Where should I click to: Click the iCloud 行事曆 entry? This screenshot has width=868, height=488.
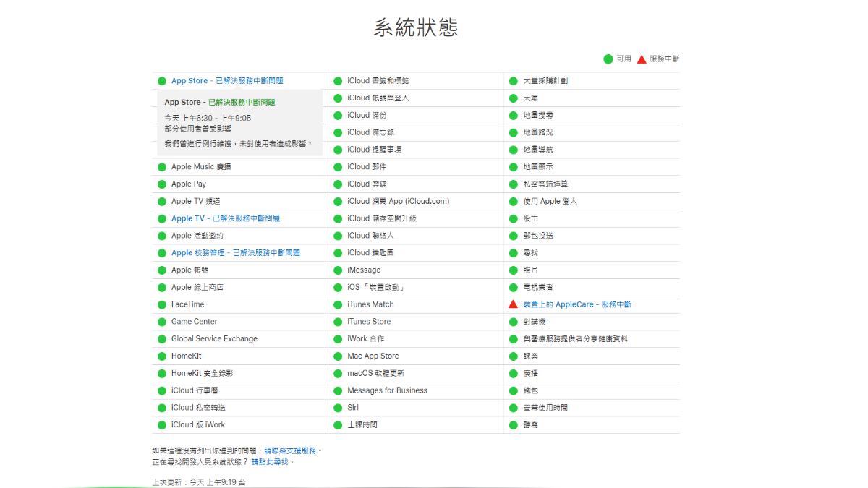point(195,390)
